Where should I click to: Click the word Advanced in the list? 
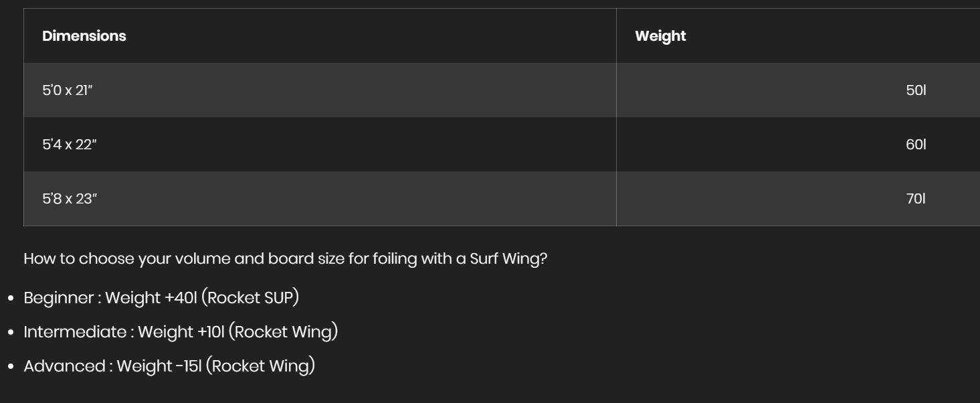click(64, 366)
